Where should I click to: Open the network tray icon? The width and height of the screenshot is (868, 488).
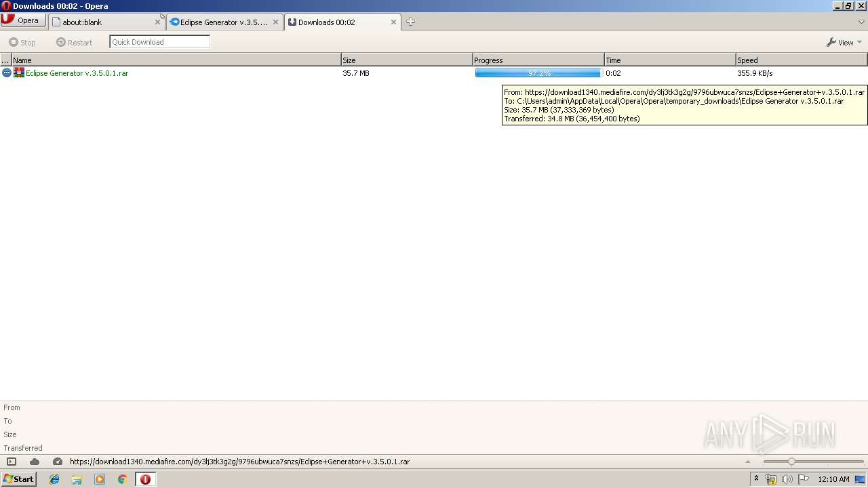[x=770, y=479]
